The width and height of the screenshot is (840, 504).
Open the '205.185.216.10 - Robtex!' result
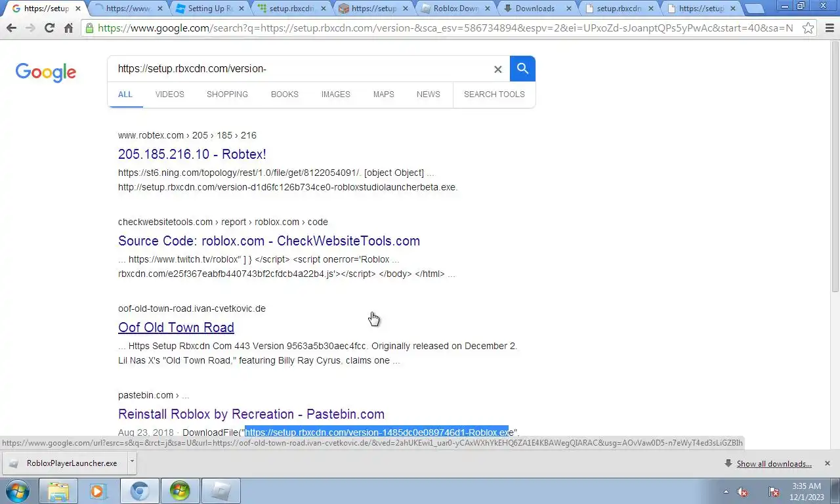pyautogui.click(x=192, y=154)
